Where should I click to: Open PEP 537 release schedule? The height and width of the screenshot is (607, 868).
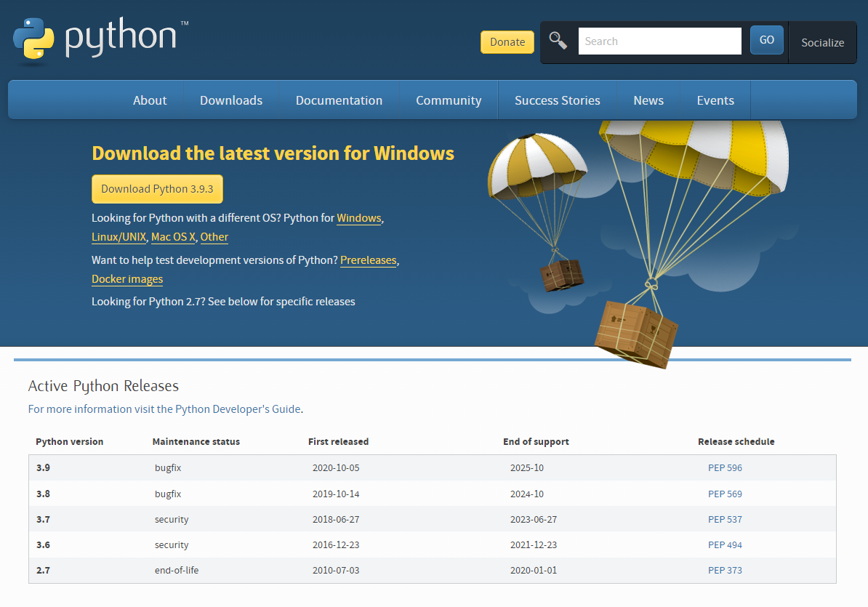click(x=725, y=519)
